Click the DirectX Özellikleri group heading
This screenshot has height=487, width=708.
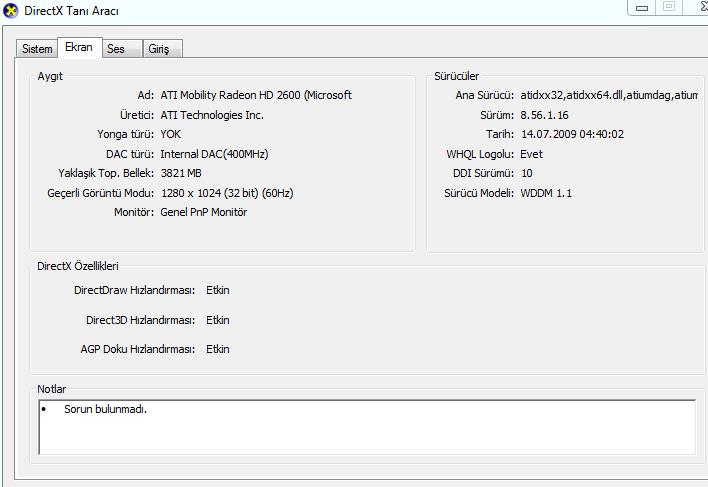[78, 266]
